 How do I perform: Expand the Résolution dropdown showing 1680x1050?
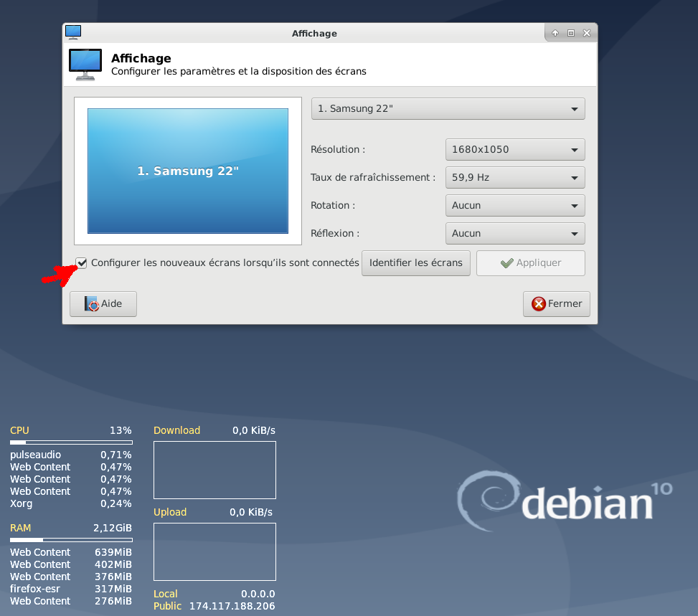[514, 150]
